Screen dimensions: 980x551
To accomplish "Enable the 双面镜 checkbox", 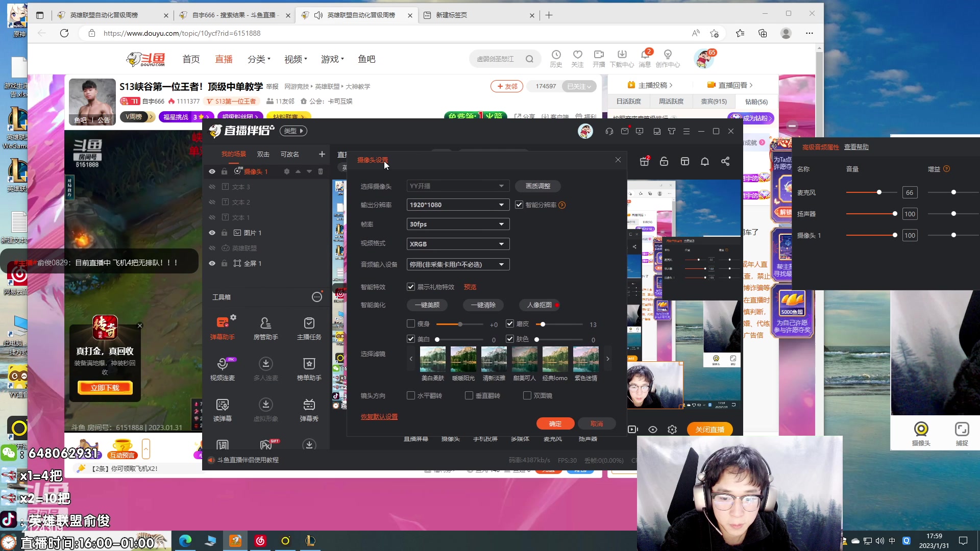I will [527, 395].
